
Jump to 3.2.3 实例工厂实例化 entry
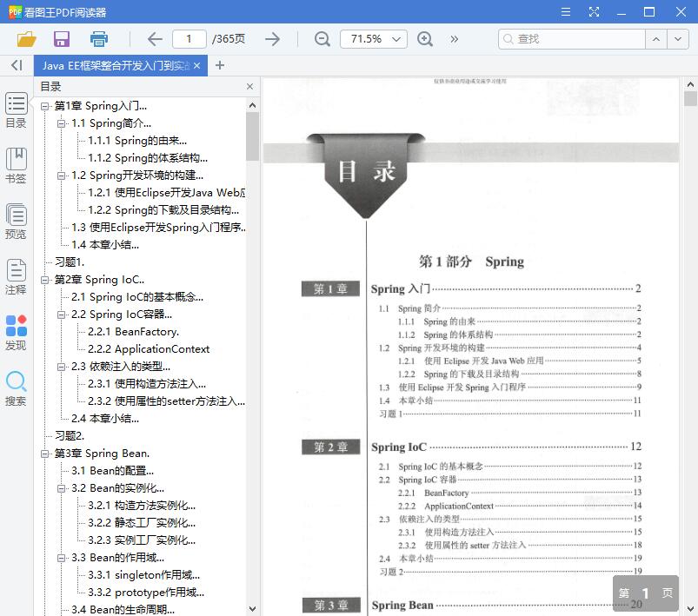click(x=142, y=540)
